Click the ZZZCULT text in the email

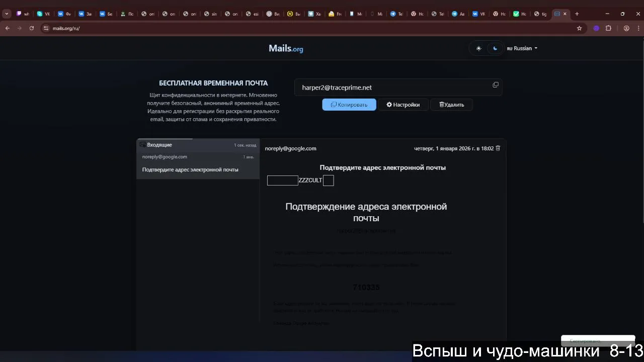310,180
